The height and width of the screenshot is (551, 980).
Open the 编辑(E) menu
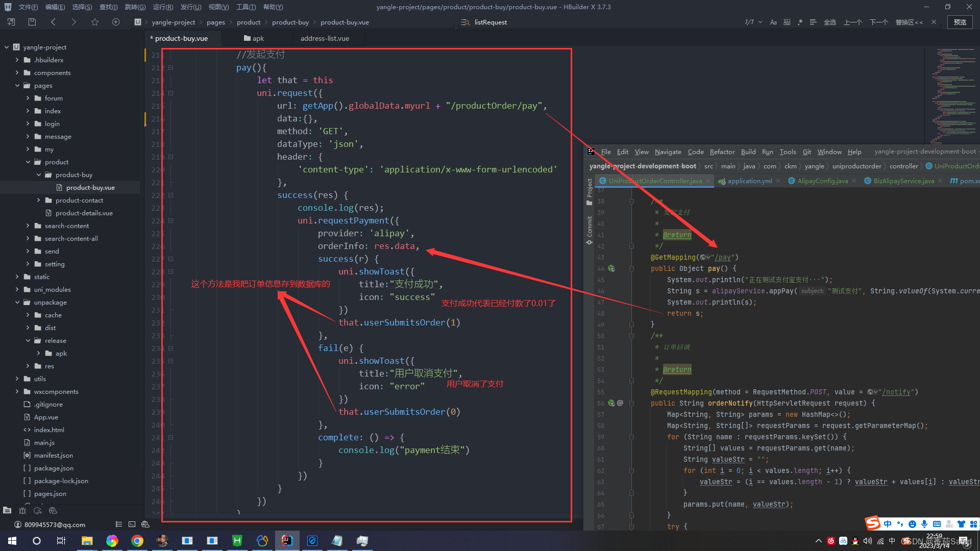tap(55, 7)
